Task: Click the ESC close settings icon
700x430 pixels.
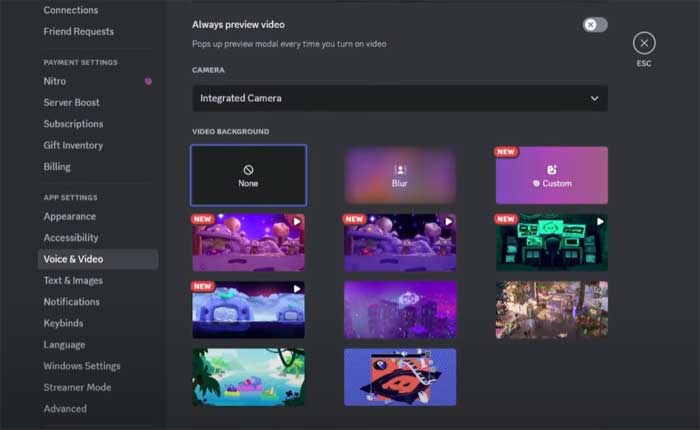Action: point(644,43)
